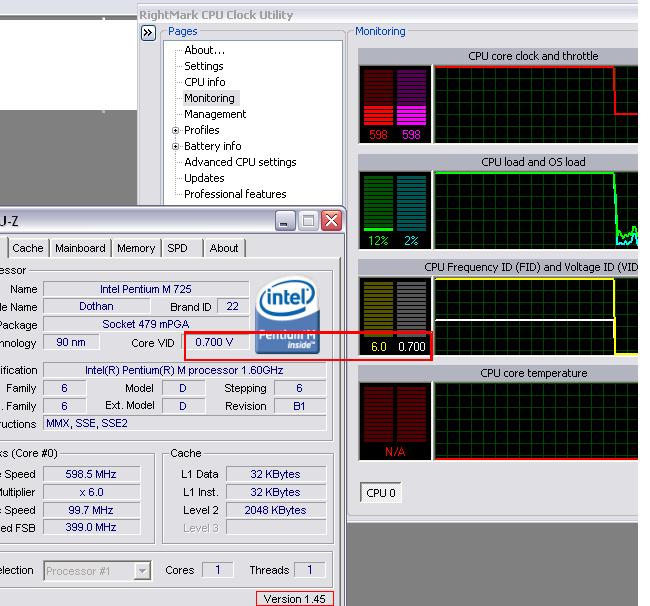Viewport: 650px width, 606px height.
Task: Click the red 598 core clock bar meter
Action: pos(378,104)
